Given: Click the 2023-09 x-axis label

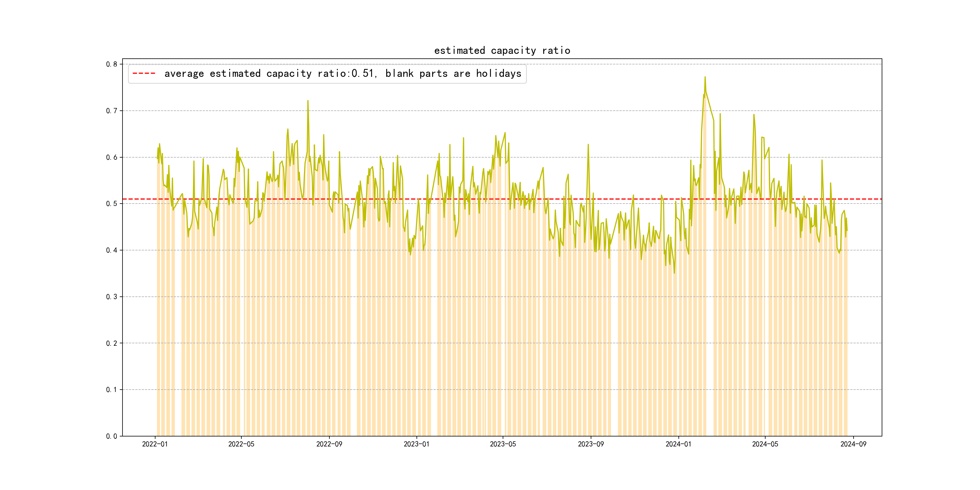Looking at the screenshot, I should 590,444.
